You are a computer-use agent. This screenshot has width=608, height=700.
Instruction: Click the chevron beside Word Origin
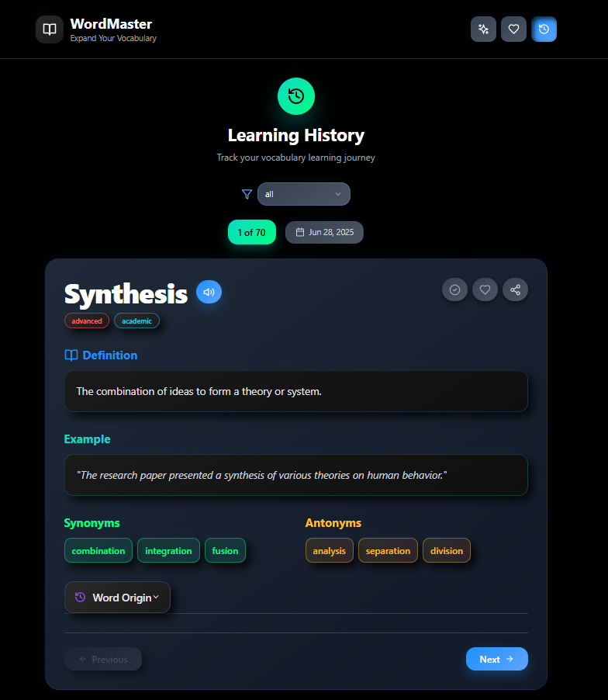[156, 597]
